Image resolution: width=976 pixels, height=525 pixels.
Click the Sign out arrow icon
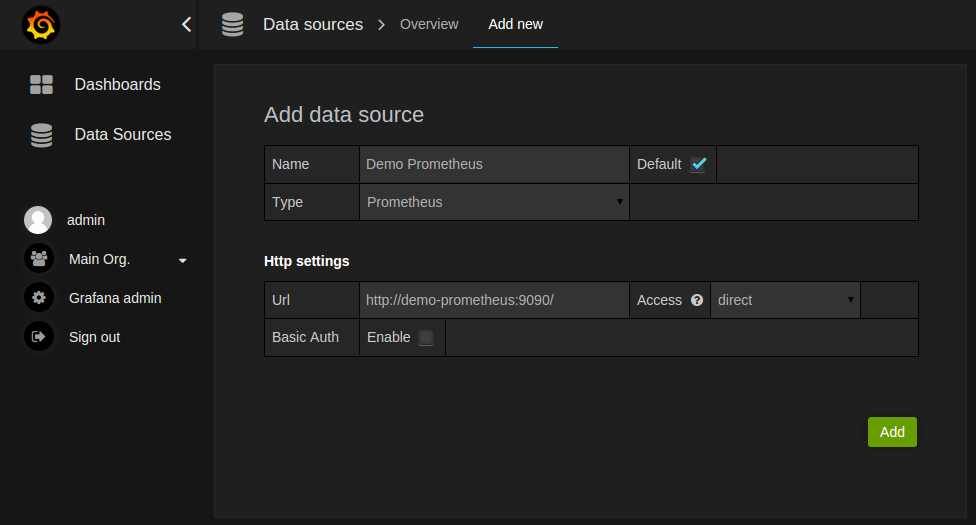[38, 337]
